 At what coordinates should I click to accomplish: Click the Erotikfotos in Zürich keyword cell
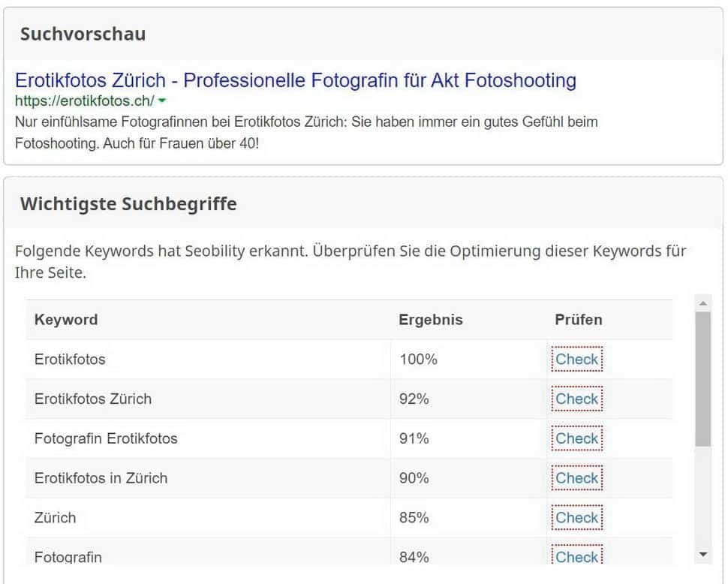(x=101, y=478)
